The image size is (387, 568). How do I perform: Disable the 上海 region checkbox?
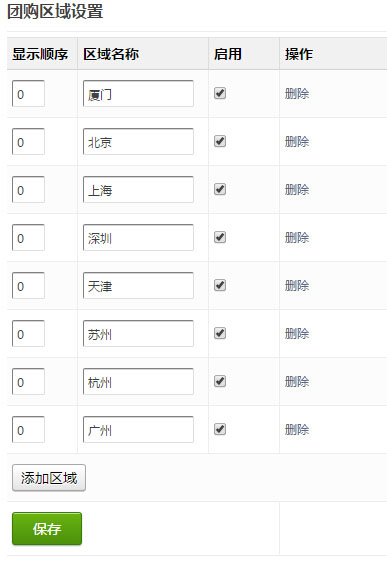point(220,189)
